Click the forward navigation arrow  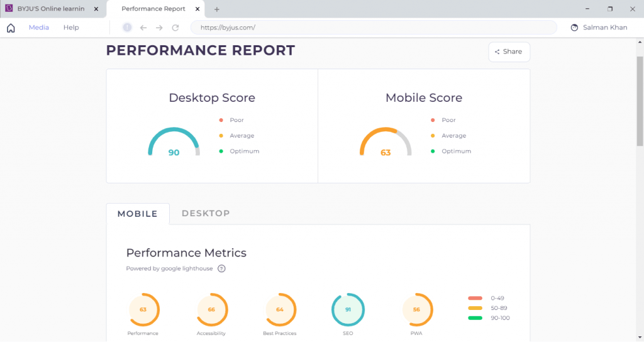159,28
